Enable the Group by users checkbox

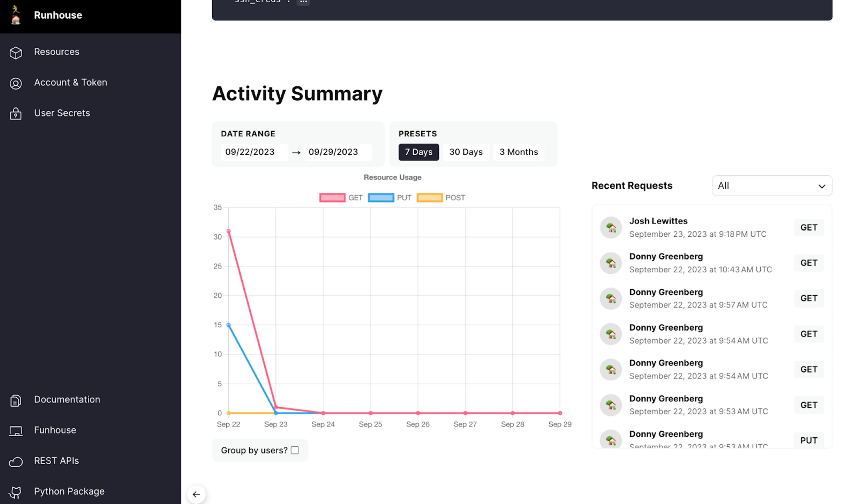pos(295,450)
